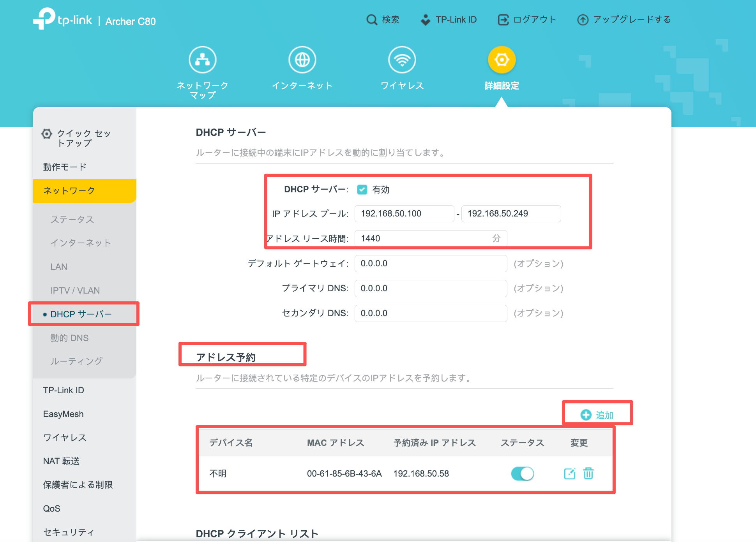Click MAC address 00-61-85-6B-43-6A
The height and width of the screenshot is (542, 756).
344,473
